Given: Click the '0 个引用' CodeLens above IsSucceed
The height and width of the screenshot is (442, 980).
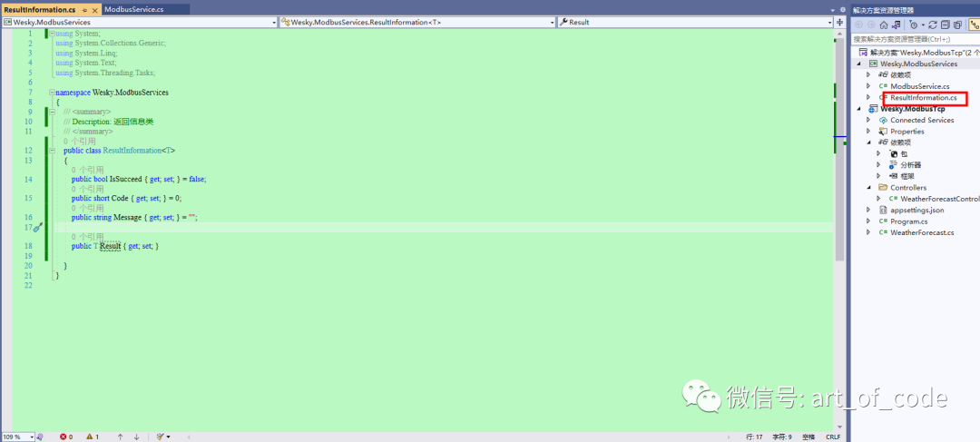Looking at the screenshot, I should pos(87,170).
